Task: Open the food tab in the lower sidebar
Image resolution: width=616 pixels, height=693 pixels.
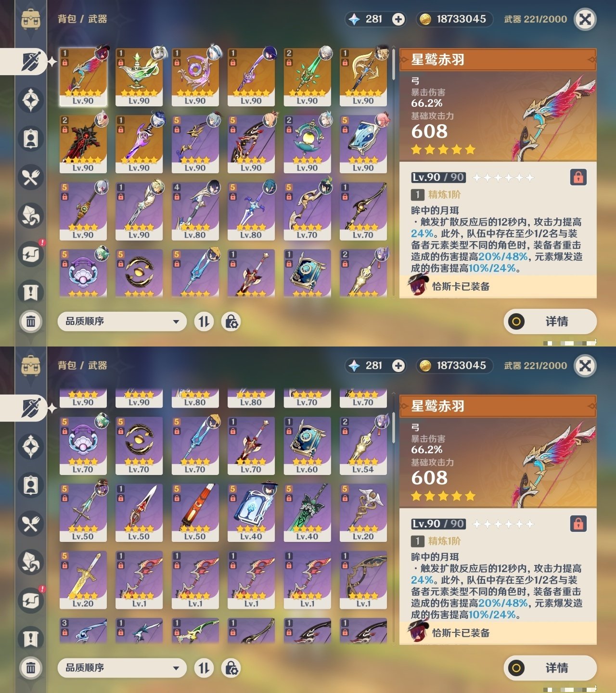Action: pos(31,524)
